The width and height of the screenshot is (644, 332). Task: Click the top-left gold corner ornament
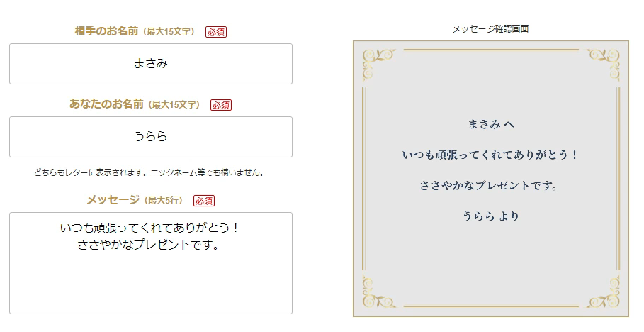pyautogui.click(x=379, y=65)
